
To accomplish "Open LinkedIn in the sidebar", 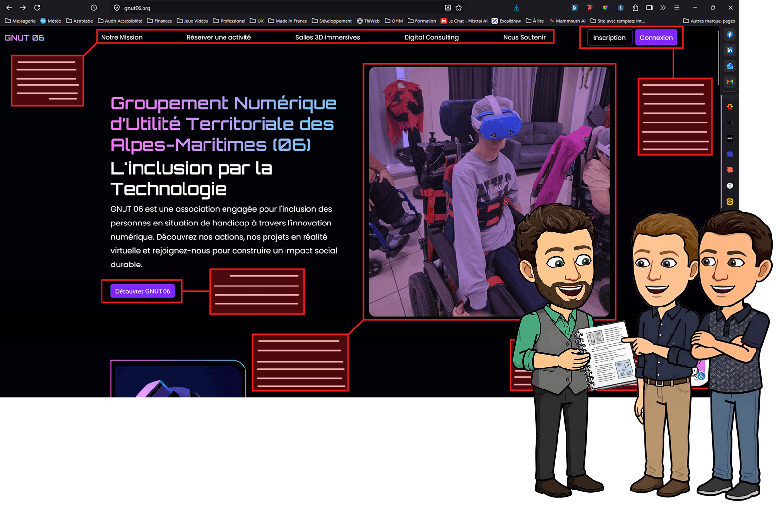I will pos(730,50).
